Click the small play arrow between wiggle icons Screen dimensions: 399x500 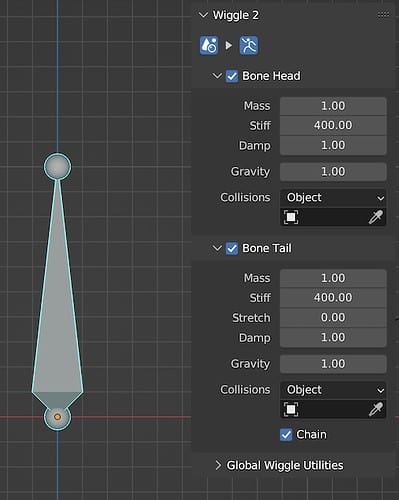point(229,45)
